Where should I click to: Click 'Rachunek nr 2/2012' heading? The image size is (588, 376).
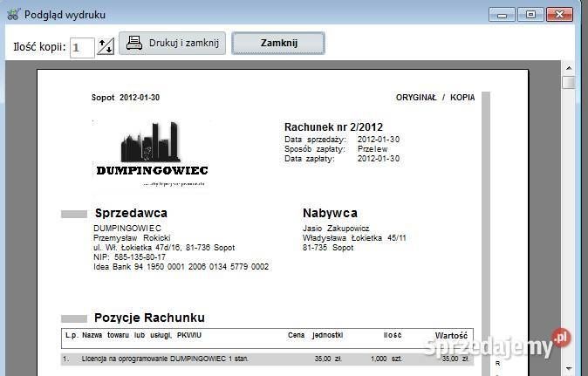pos(333,127)
